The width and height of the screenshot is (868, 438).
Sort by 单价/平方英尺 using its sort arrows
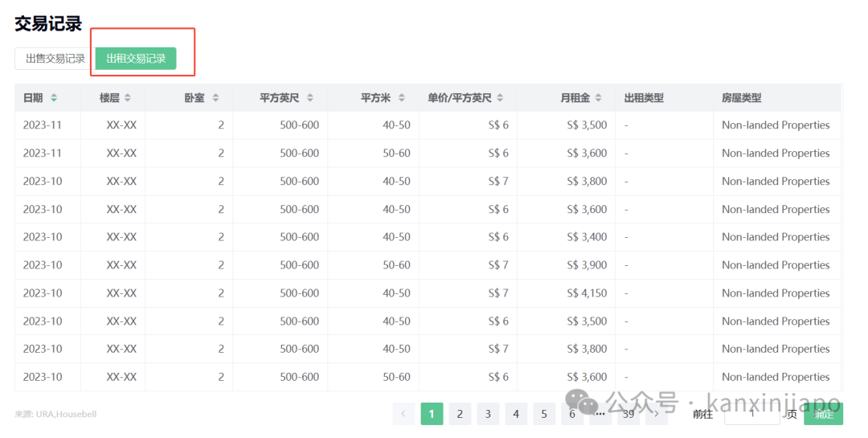(x=500, y=98)
